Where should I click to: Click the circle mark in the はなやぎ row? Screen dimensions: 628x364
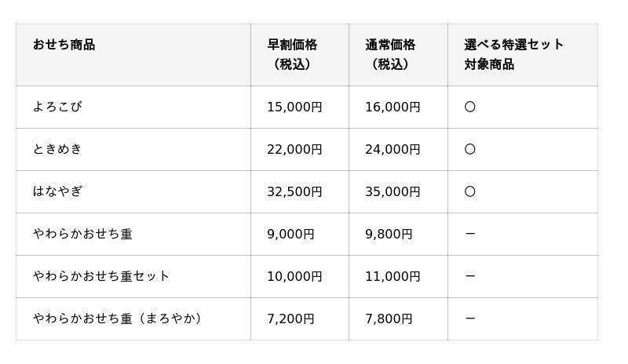pyautogui.click(x=469, y=191)
